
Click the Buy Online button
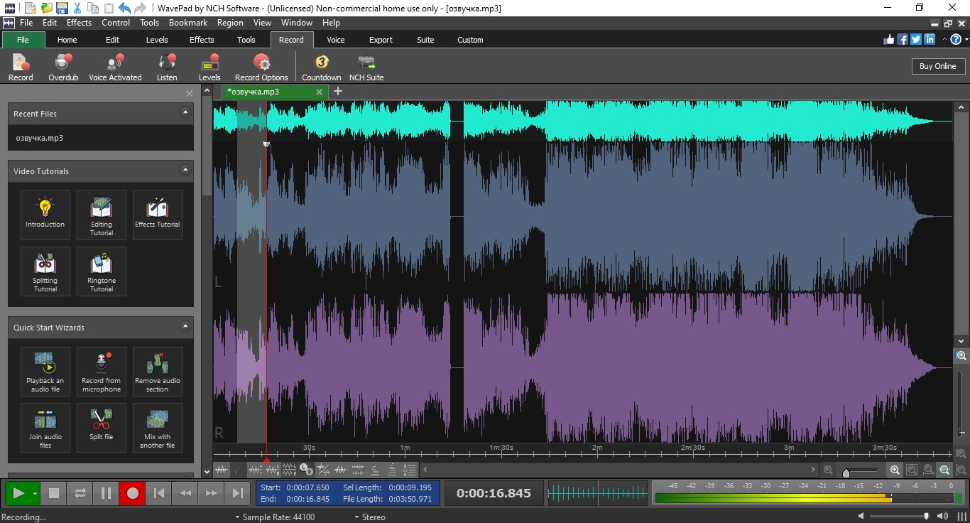(x=937, y=66)
